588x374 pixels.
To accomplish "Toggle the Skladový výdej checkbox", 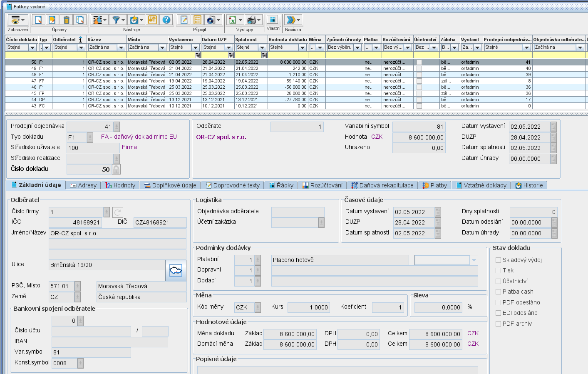I will point(498,260).
